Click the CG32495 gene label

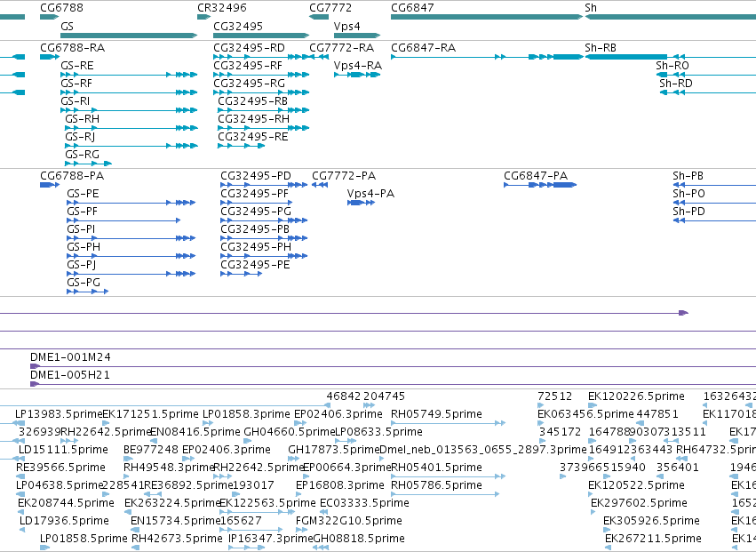point(238,26)
